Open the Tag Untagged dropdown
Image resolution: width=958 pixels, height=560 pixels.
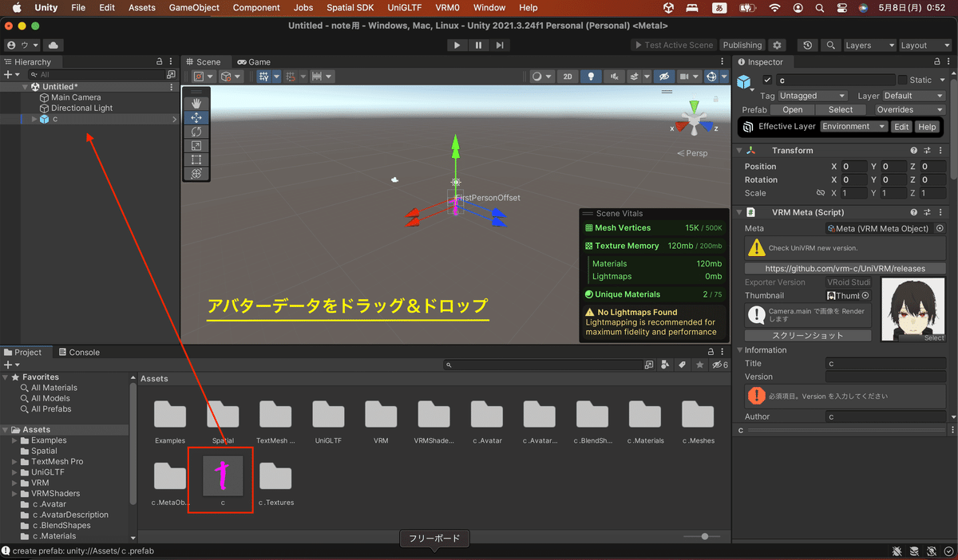[x=812, y=96]
